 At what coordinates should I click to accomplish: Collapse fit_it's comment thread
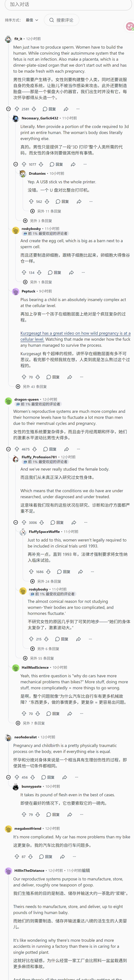pos(8,109)
